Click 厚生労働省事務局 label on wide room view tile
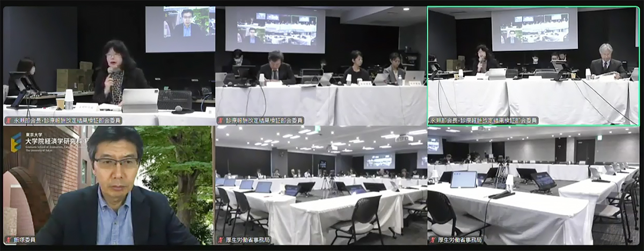This screenshot has height=251, width=644. [x=247, y=240]
